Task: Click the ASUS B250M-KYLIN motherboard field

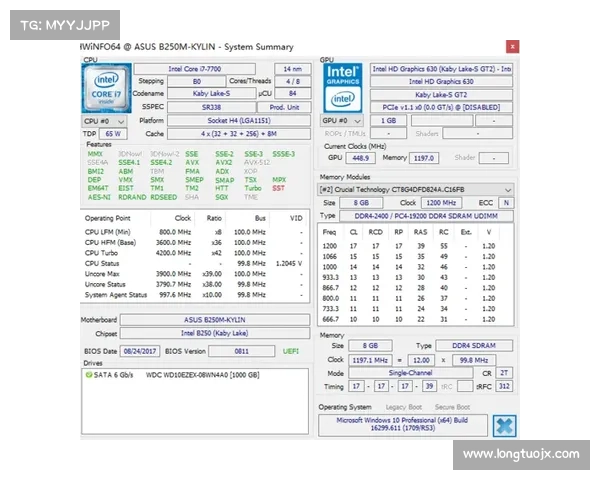Action: point(216,321)
